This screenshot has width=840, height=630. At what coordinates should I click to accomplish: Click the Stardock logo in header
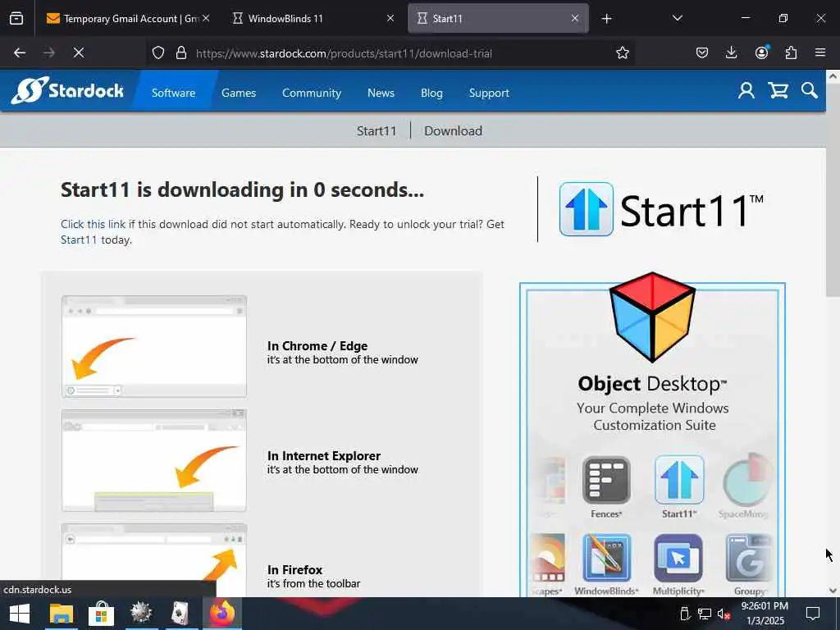pos(67,90)
